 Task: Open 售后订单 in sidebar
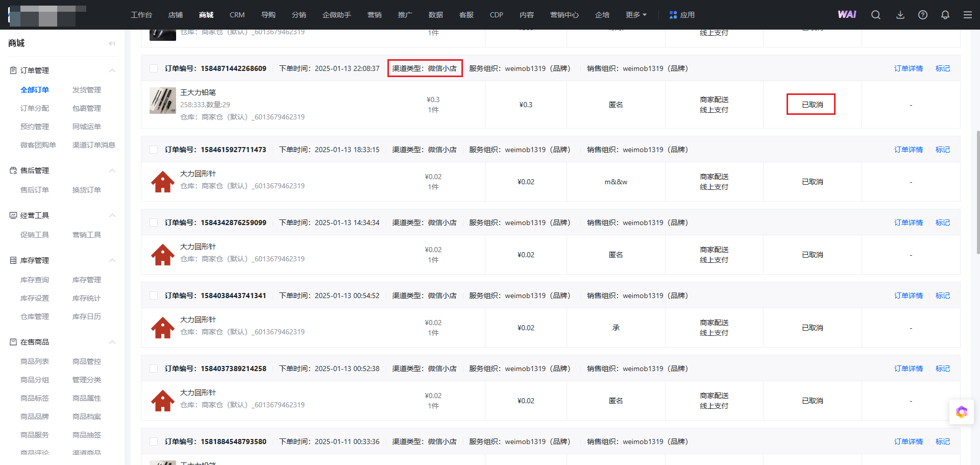(x=35, y=190)
